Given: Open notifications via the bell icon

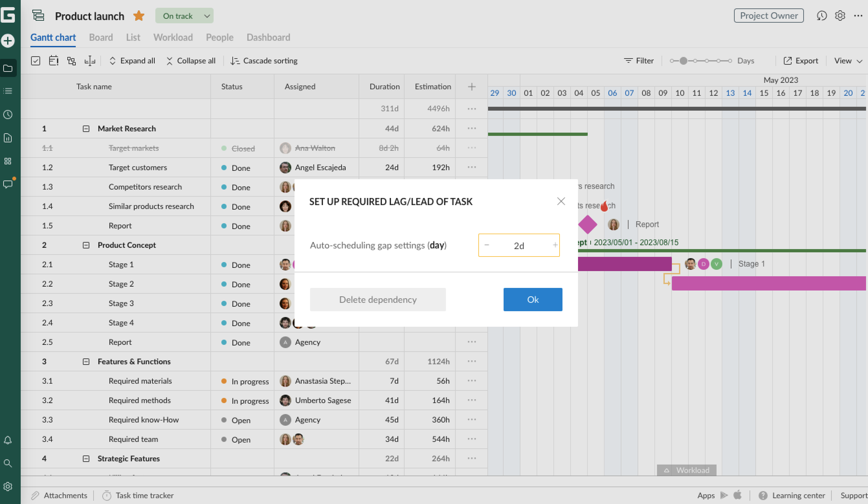Looking at the screenshot, I should [x=8, y=440].
